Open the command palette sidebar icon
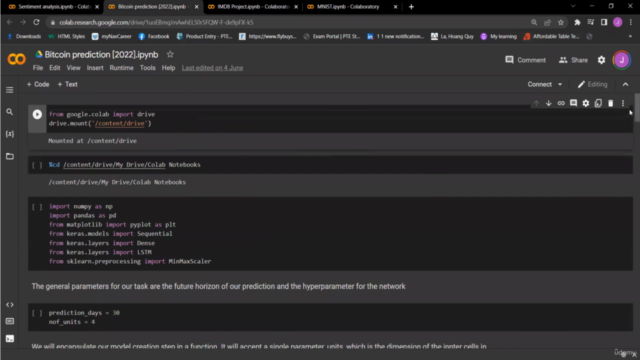Viewport: 640px width, 360px height. pyautogui.click(x=10, y=321)
